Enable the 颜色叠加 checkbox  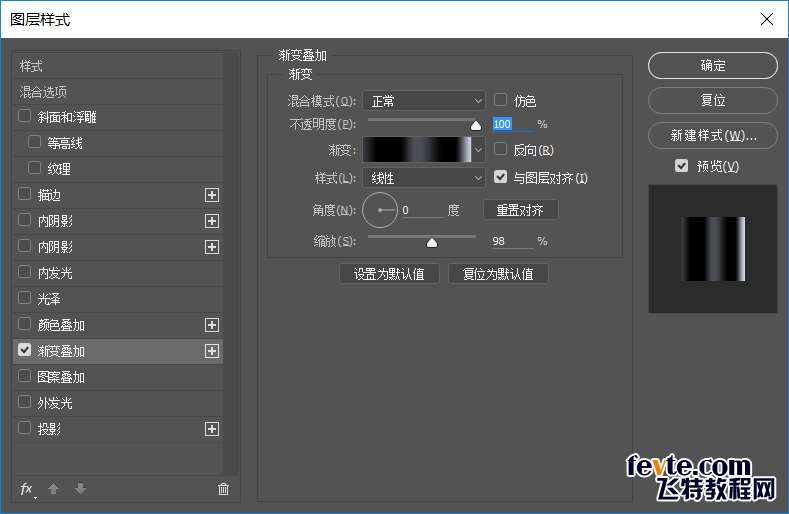[24, 324]
